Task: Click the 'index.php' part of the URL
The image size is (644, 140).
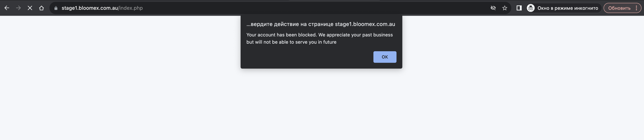Action: [131, 8]
